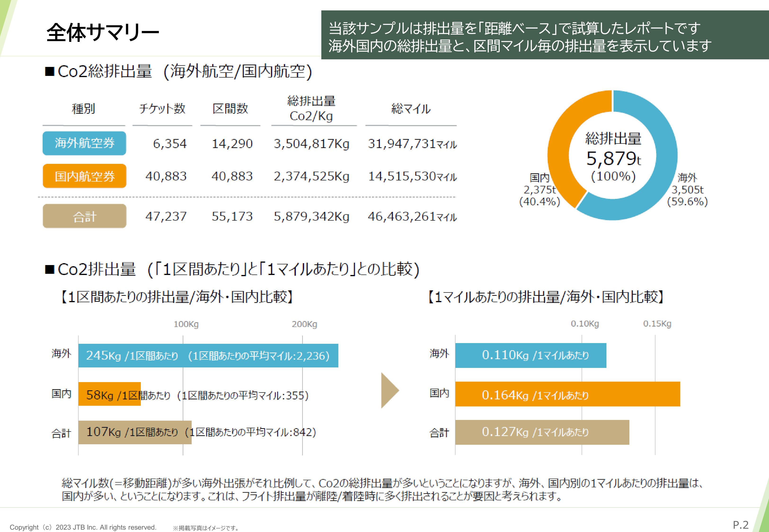Click the 107Kg total per-segment bar
The height and width of the screenshot is (532, 769).
[x=135, y=432]
